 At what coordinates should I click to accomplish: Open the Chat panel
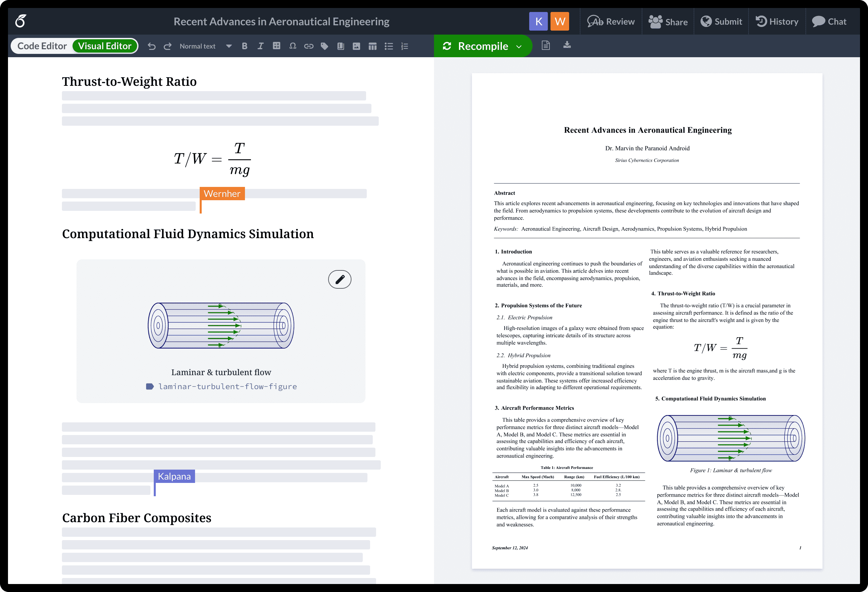(830, 22)
